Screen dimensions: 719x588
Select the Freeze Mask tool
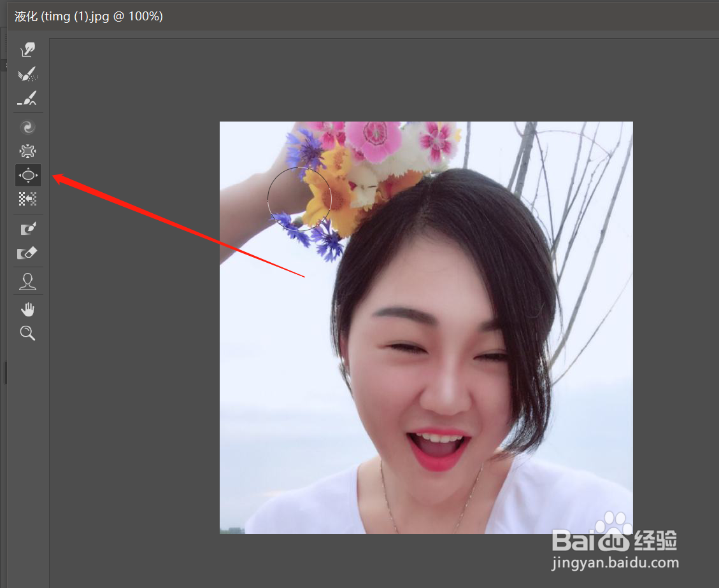[28, 228]
